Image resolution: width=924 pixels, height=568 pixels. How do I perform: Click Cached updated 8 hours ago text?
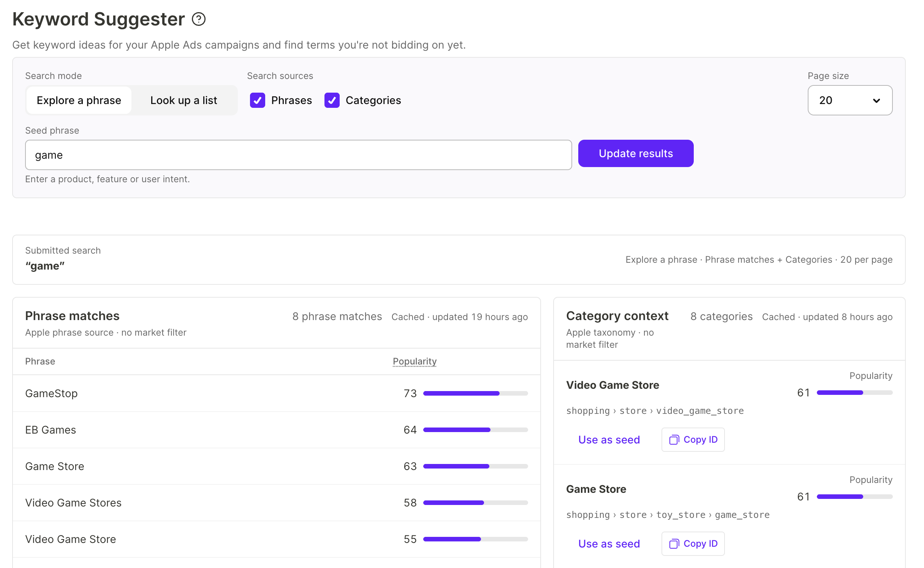pyautogui.click(x=827, y=317)
